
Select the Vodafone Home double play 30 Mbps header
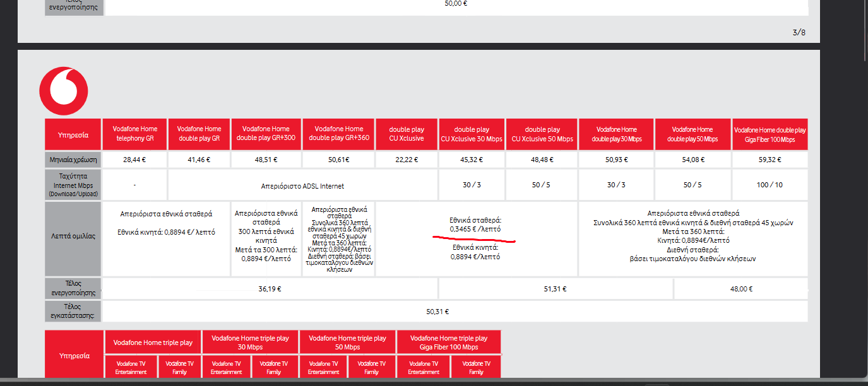point(616,134)
